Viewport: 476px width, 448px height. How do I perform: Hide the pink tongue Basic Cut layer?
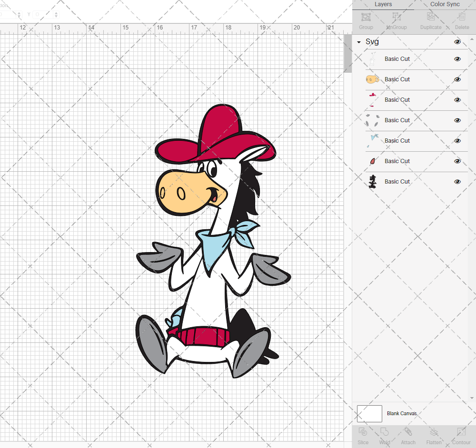[457, 161]
